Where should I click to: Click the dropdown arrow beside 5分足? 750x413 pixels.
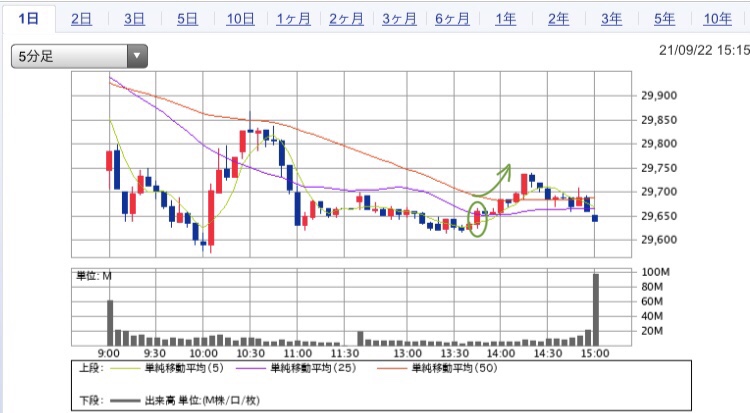click(x=137, y=56)
